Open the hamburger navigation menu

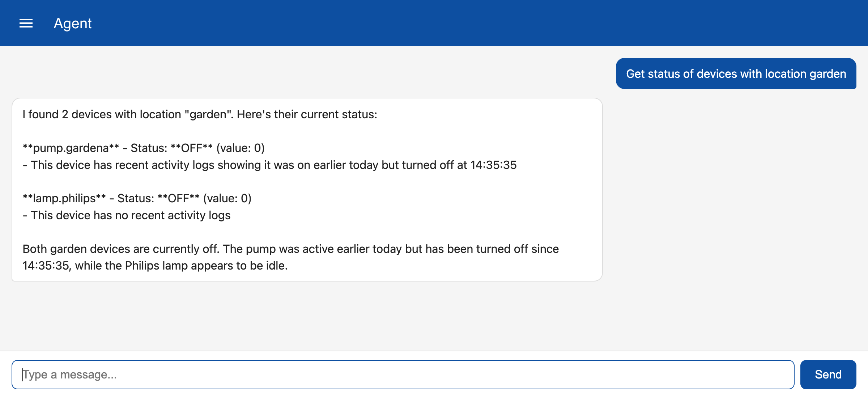pos(26,24)
